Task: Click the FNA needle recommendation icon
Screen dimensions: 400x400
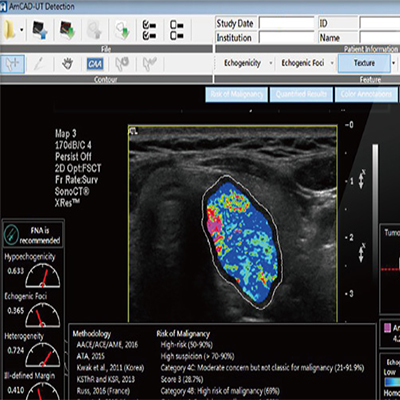Action: tap(11, 234)
